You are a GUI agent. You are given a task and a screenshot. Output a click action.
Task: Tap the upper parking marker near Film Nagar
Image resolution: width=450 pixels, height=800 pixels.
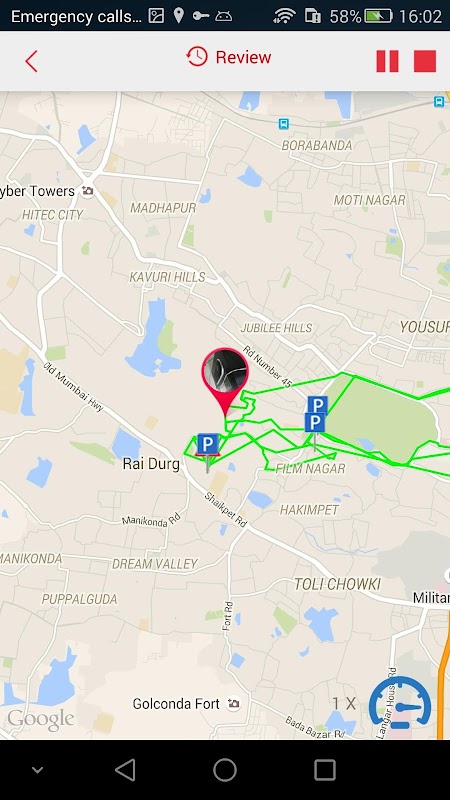317,405
